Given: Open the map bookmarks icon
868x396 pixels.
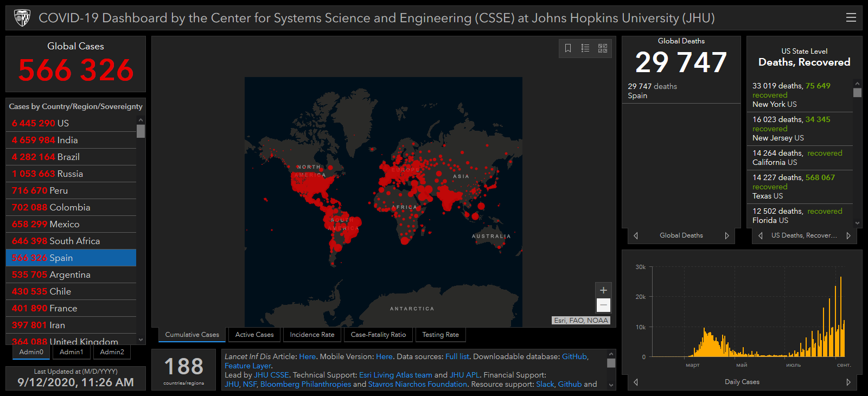Looking at the screenshot, I should 568,48.
